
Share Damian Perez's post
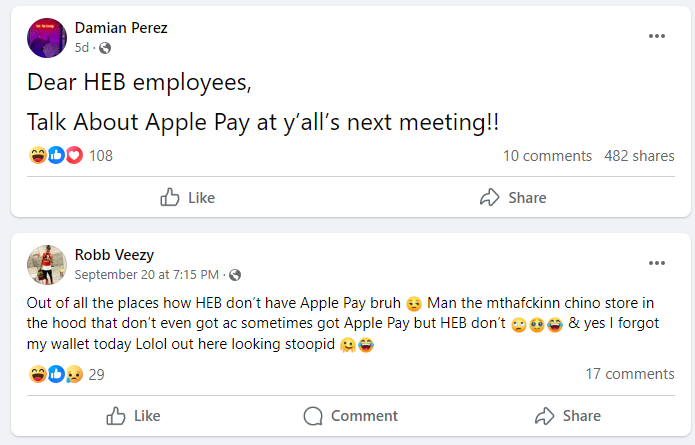513,198
